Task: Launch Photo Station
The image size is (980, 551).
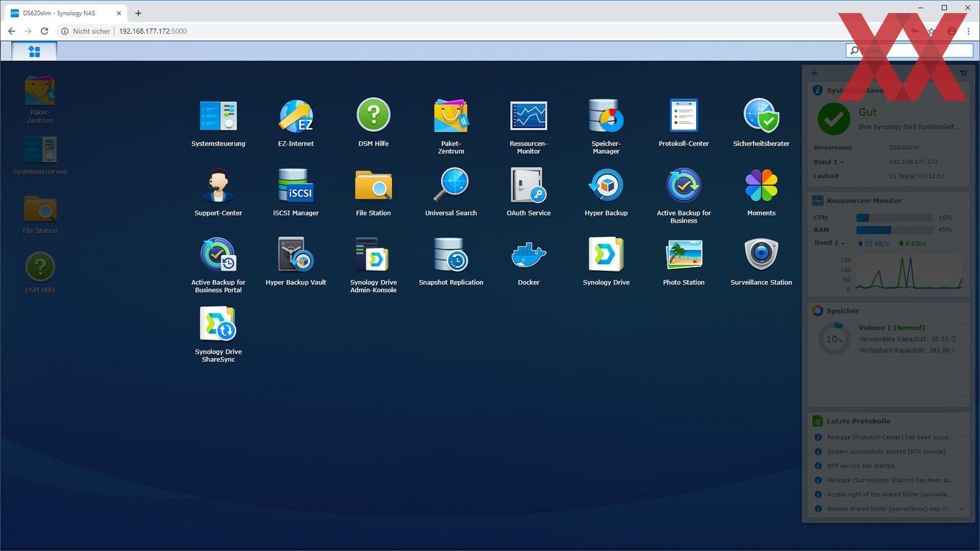Action: 684,255
